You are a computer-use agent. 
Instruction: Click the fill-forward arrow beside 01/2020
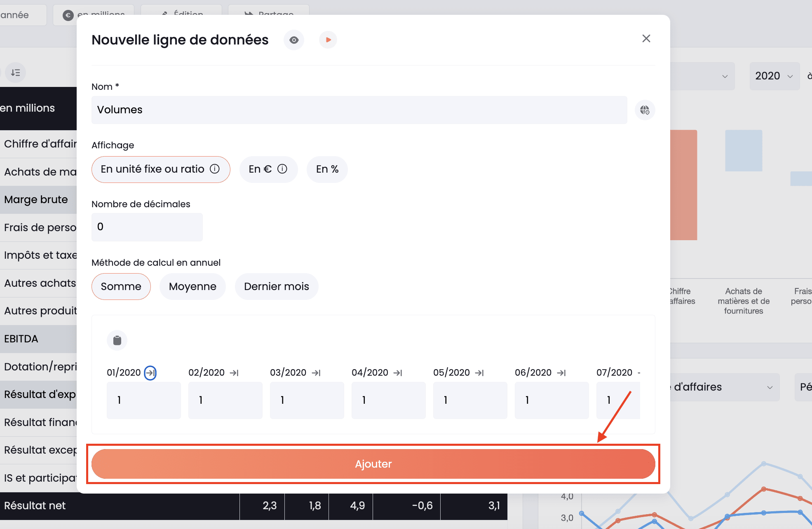pyautogui.click(x=150, y=373)
